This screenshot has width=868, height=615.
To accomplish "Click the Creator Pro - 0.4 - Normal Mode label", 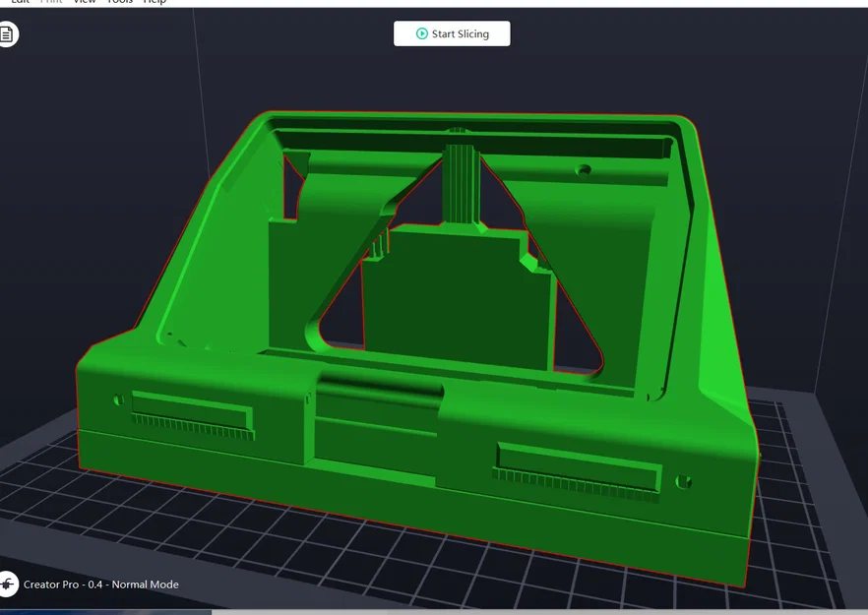I will point(100,584).
